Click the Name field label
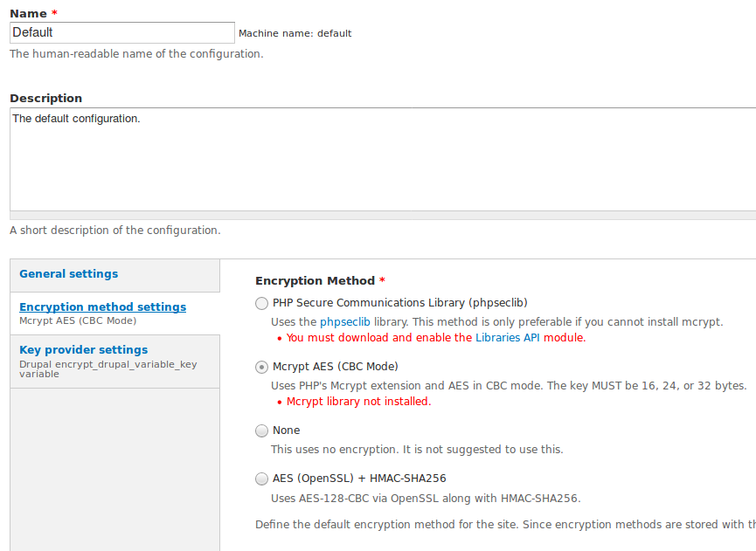This screenshot has height=551, width=756. click(29, 13)
